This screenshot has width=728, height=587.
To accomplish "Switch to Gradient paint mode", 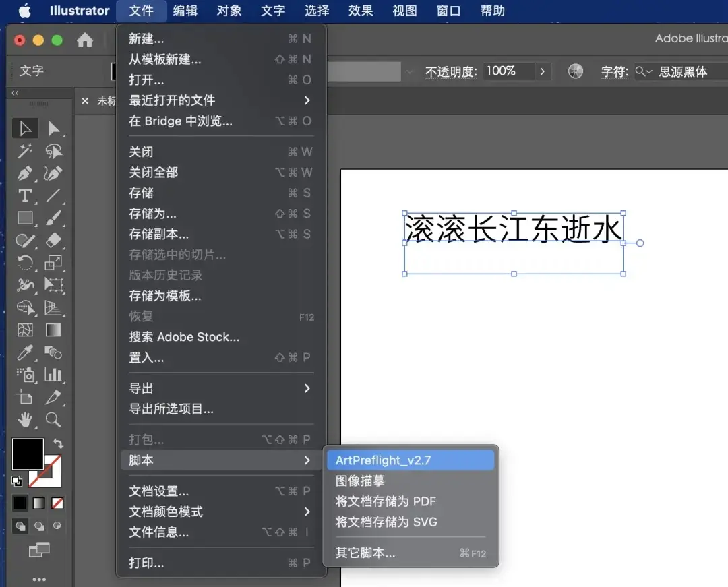I will 39,503.
